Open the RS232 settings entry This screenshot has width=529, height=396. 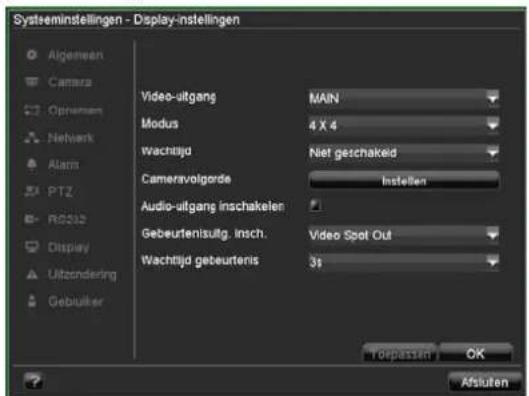[x=67, y=220]
